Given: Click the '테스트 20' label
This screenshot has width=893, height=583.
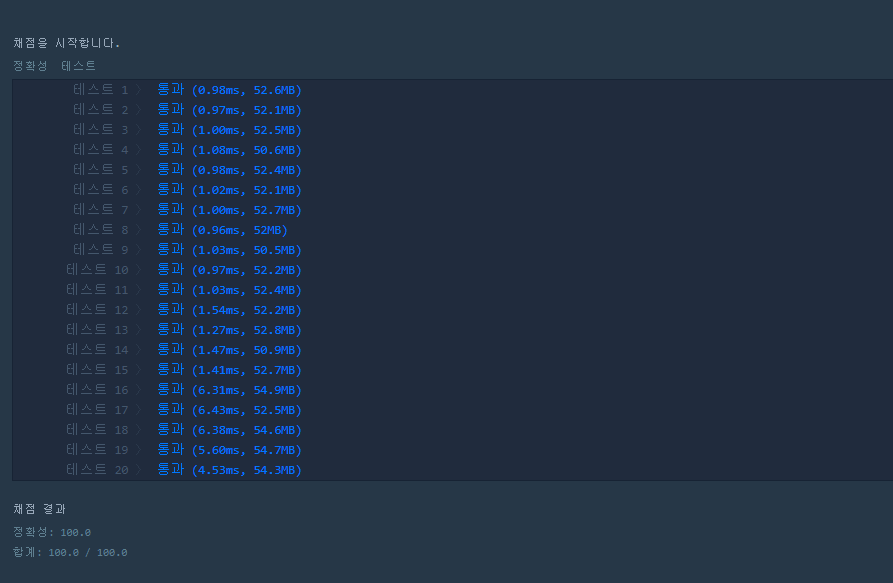Looking at the screenshot, I should (x=97, y=470).
